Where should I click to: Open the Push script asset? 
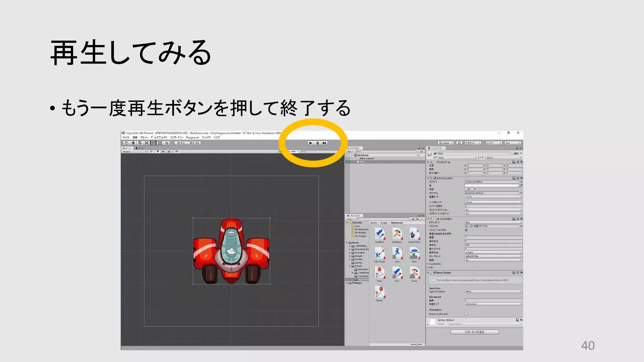[397, 274]
